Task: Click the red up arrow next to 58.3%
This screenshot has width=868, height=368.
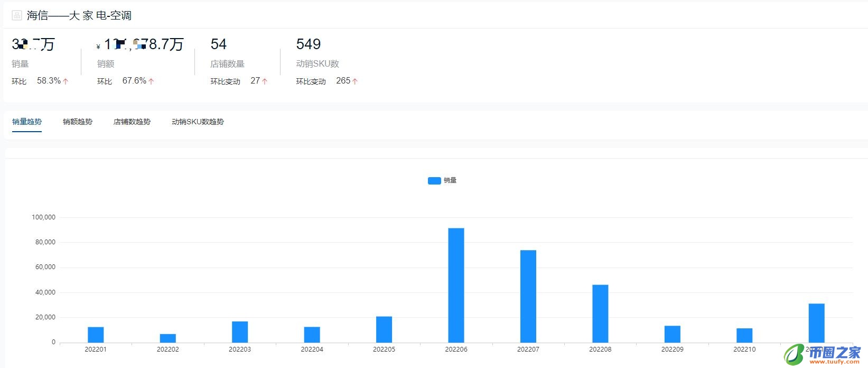Action: (x=66, y=81)
